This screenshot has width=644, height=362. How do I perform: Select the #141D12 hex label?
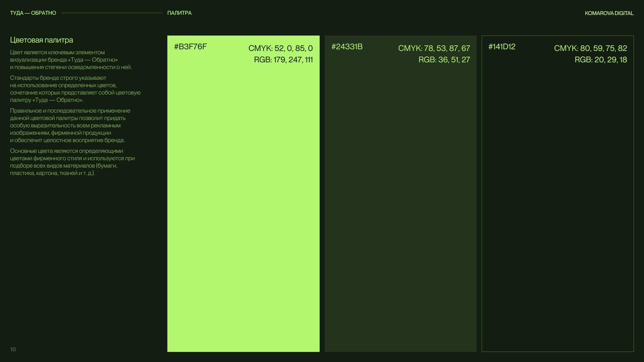[x=502, y=47]
